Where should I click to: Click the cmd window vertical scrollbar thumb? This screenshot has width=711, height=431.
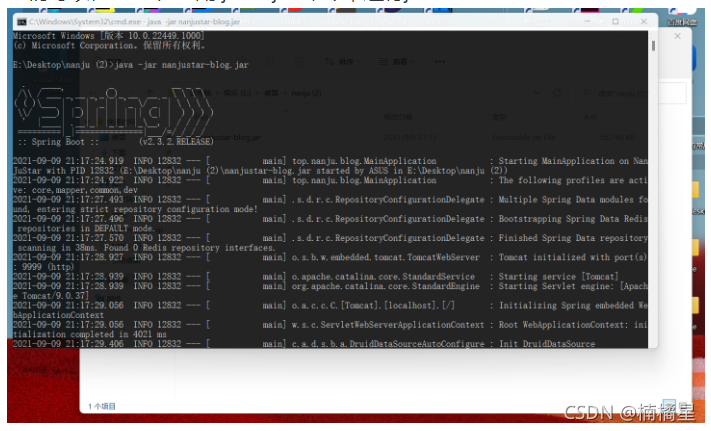coord(653,46)
